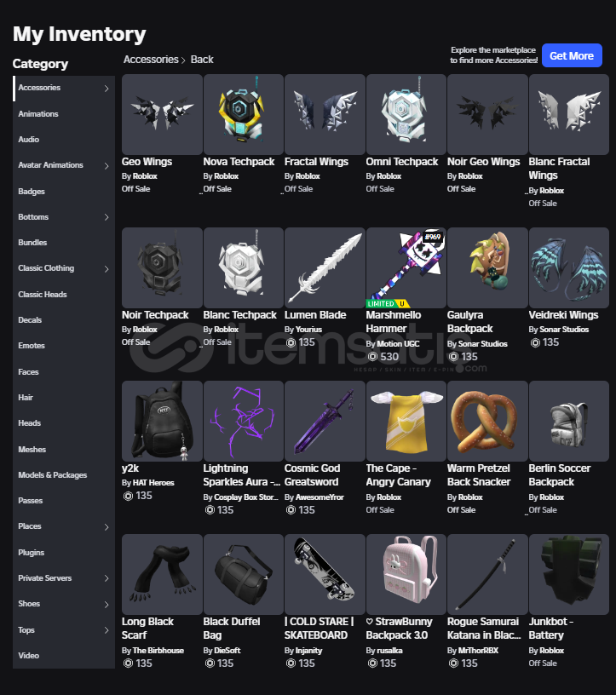Viewport: 616px width, 695px height.
Task: Expand the Private Servers chevron
Action: click(107, 578)
